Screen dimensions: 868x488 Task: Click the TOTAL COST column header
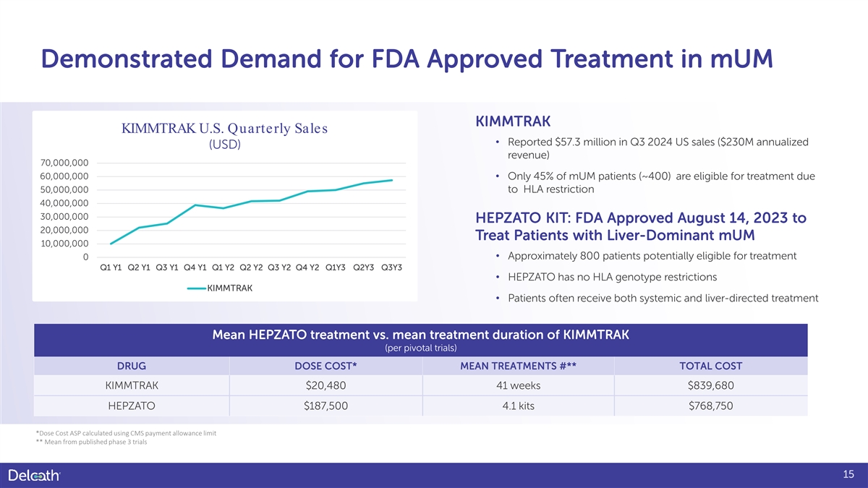(x=710, y=365)
